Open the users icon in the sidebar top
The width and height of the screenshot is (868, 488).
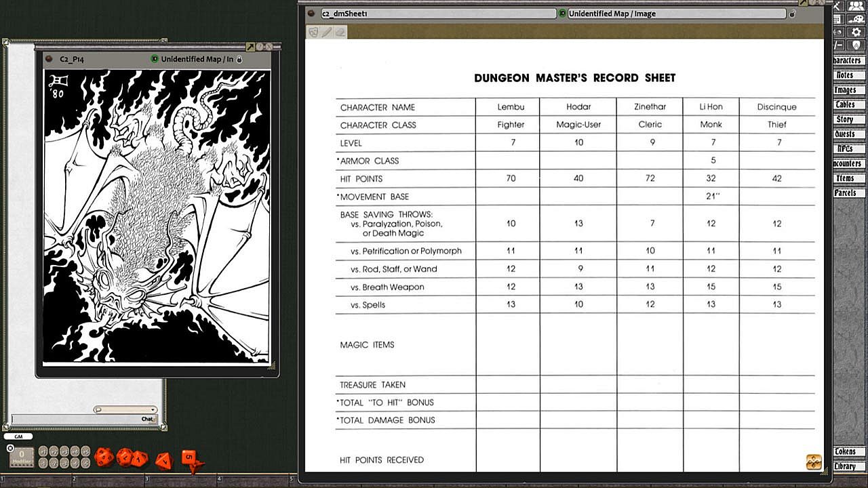pos(856,6)
